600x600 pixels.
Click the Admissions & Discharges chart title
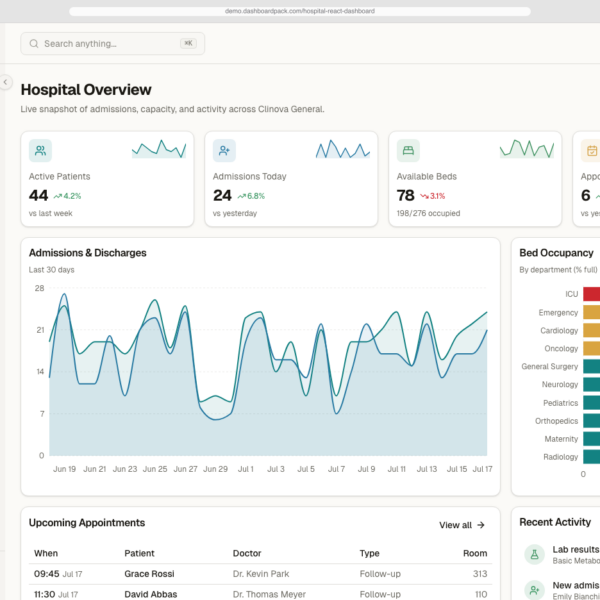88,253
